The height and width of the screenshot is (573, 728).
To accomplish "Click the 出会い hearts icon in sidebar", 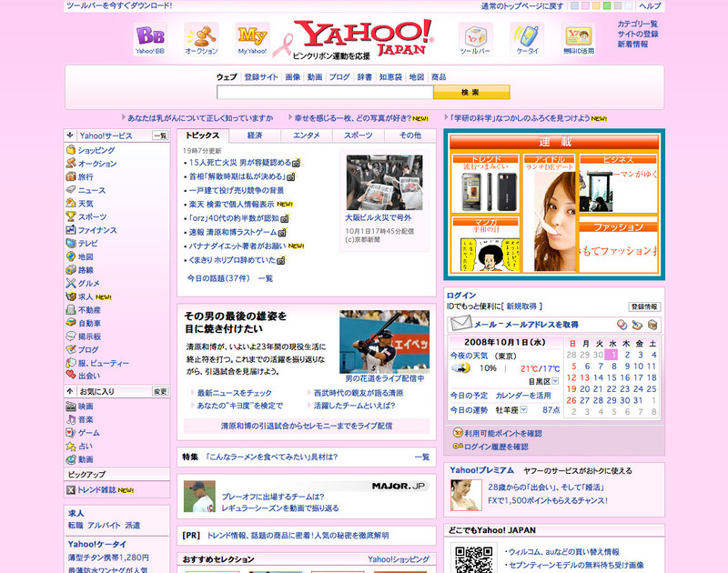I will coord(71,376).
